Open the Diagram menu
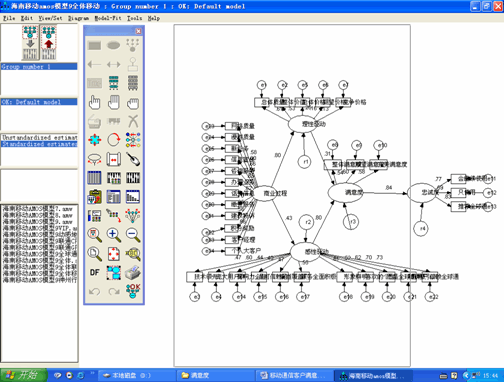504x382 pixels. [x=78, y=18]
